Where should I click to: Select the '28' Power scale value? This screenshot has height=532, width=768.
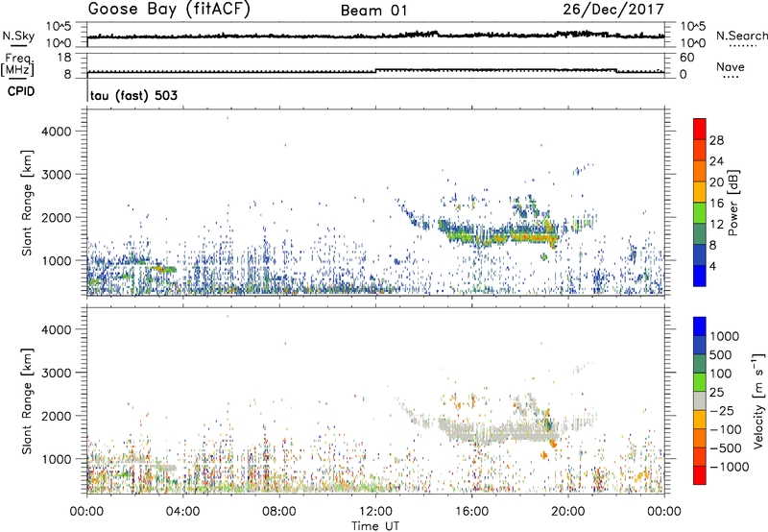(x=716, y=140)
